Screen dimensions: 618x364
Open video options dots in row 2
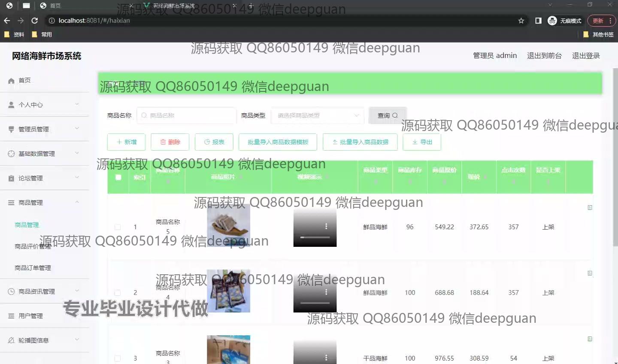(x=326, y=292)
